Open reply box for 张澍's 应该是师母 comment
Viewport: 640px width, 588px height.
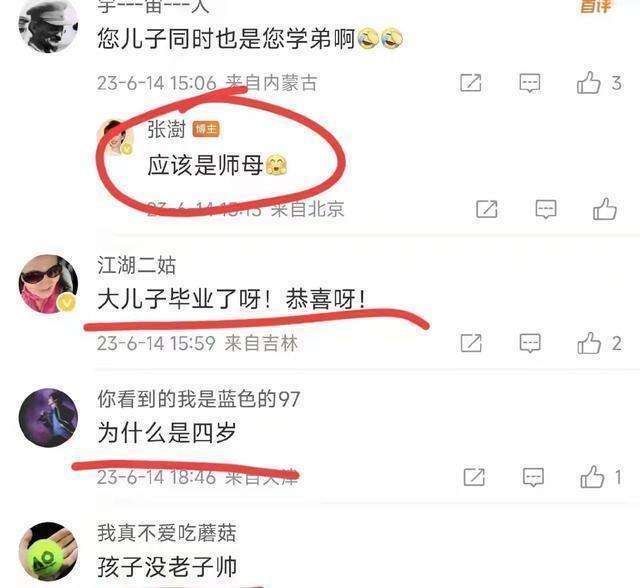(546, 209)
